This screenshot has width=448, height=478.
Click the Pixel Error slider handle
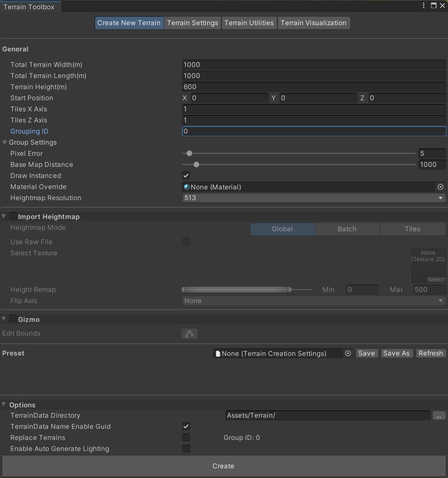[x=189, y=154]
